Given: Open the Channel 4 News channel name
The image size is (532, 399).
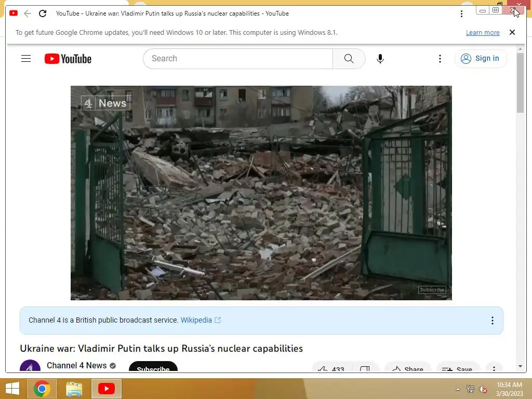Looking at the screenshot, I should tap(77, 365).
